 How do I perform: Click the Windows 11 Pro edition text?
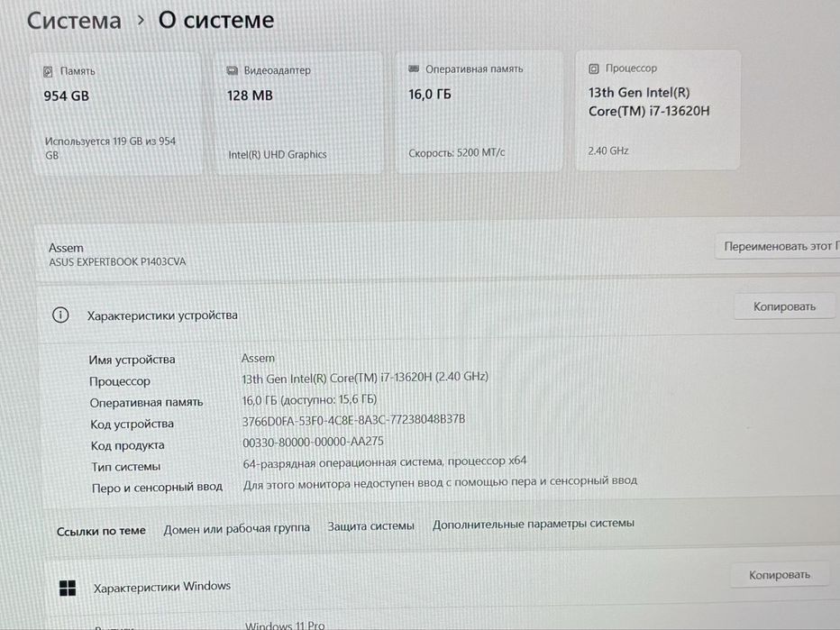pos(285,625)
